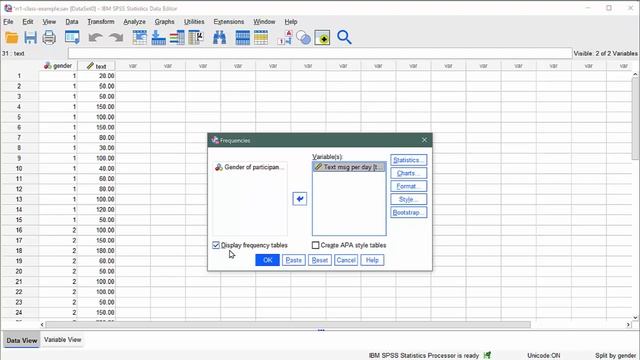Viewport: 640px width, 360px height.
Task: Open the Statistics... options
Action: coord(409,160)
